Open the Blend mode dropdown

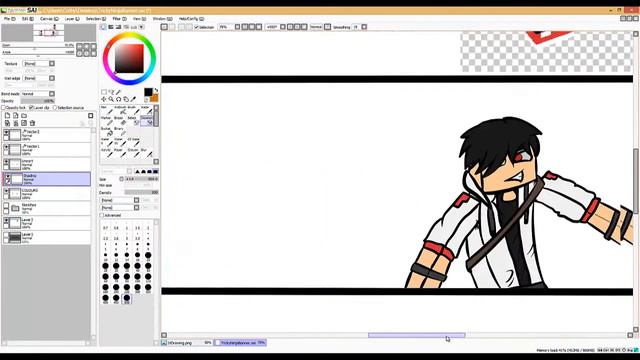point(52,94)
